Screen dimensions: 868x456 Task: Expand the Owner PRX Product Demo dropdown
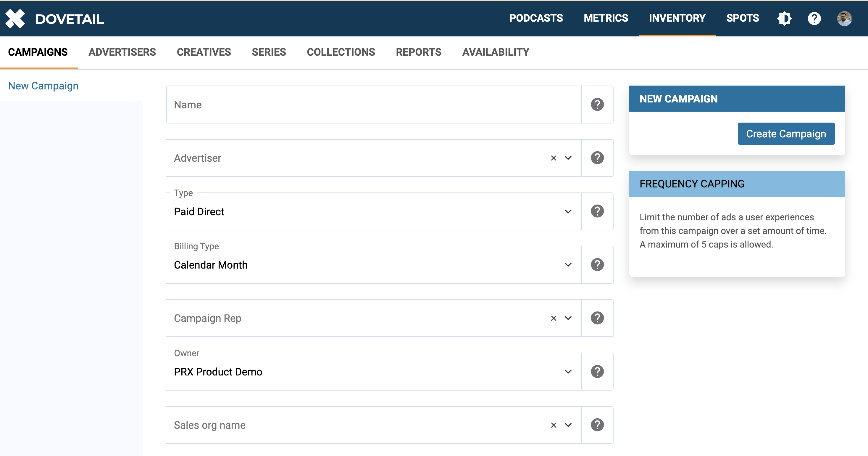tap(568, 372)
